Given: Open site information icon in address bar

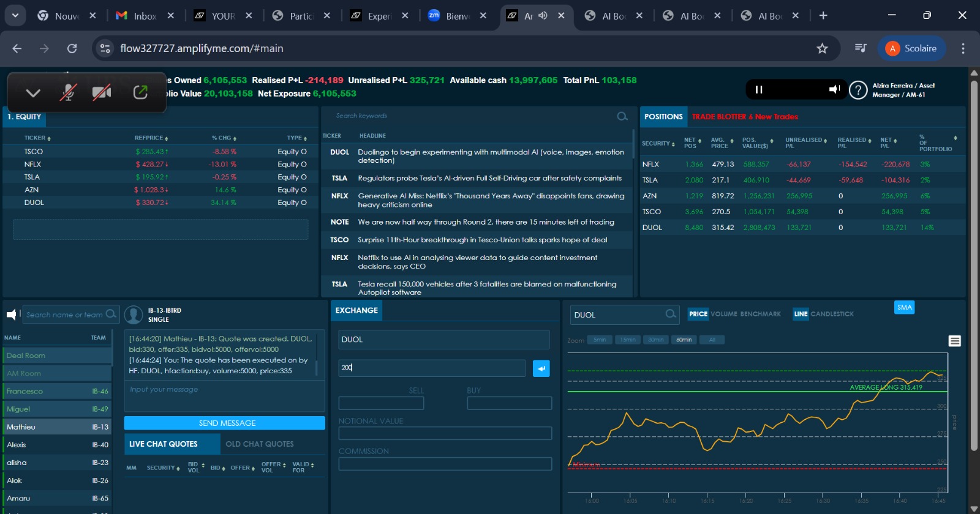Looking at the screenshot, I should pyautogui.click(x=105, y=48).
